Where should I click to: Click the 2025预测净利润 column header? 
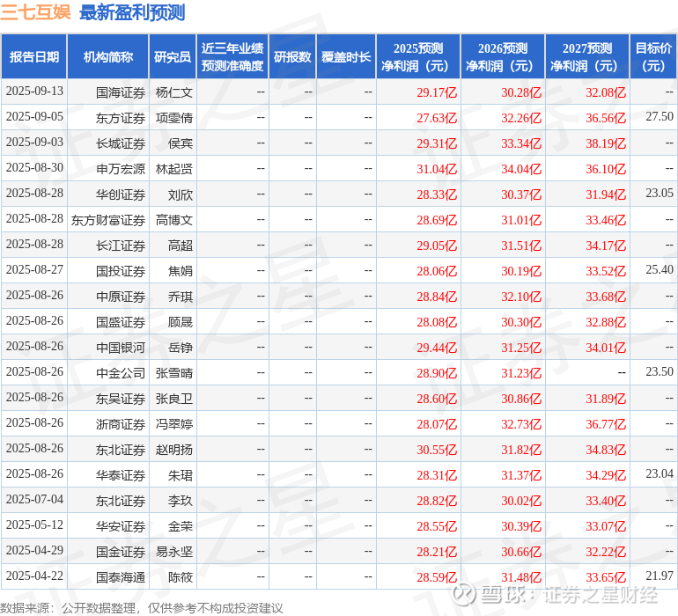(418, 56)
